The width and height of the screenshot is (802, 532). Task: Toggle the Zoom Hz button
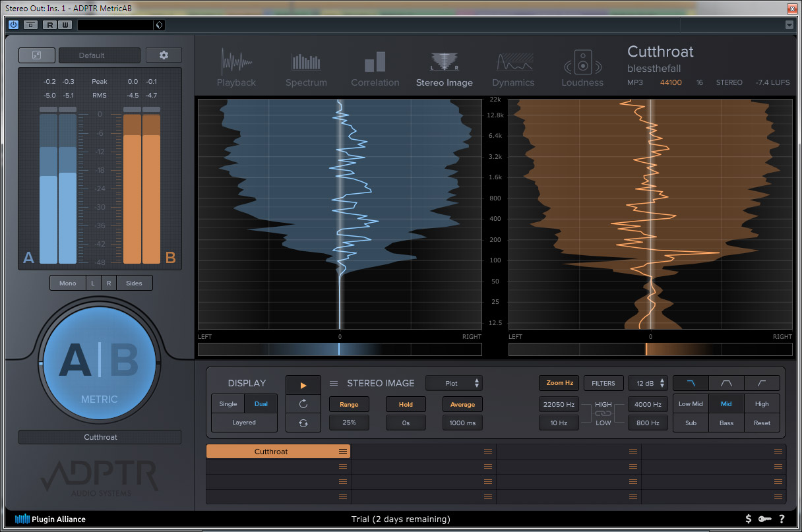[559, 383]
